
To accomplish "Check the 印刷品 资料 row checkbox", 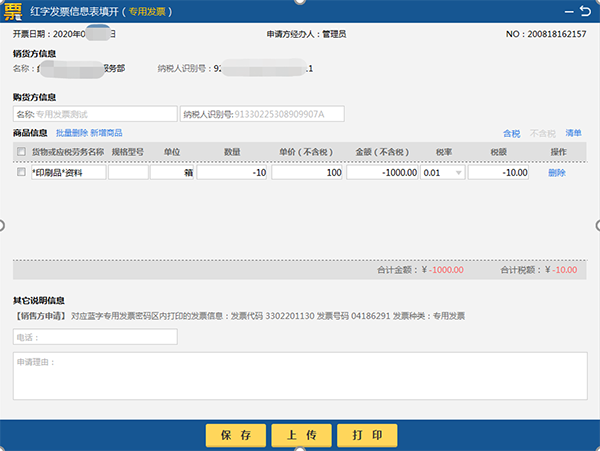I will (22, 172).
